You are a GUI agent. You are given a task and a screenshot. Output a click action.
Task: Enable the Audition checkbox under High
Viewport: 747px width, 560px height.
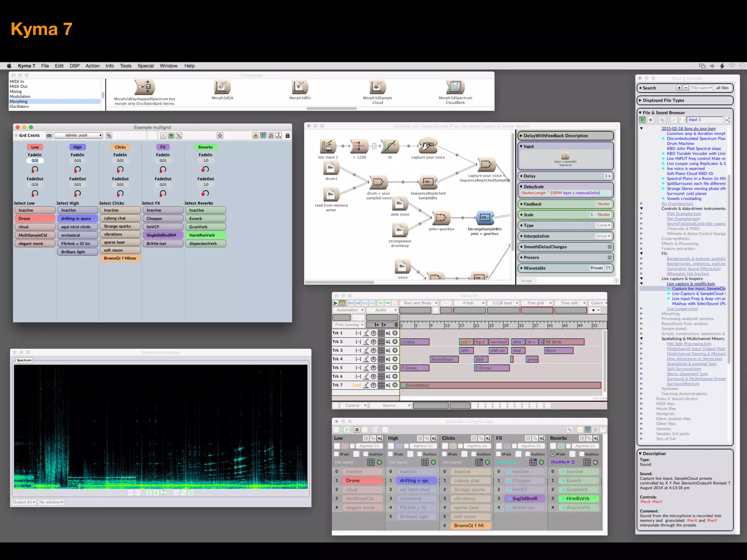[x=419, y=454]
